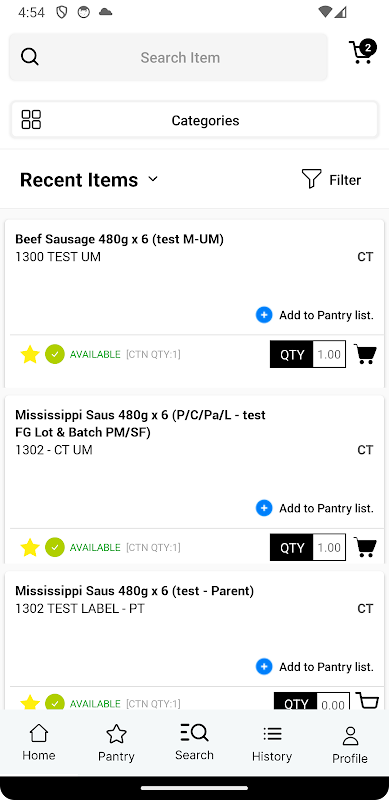Add Mississippi Saus P/C/Pa/L to cart
389x800 pixels.
point(366,547)
